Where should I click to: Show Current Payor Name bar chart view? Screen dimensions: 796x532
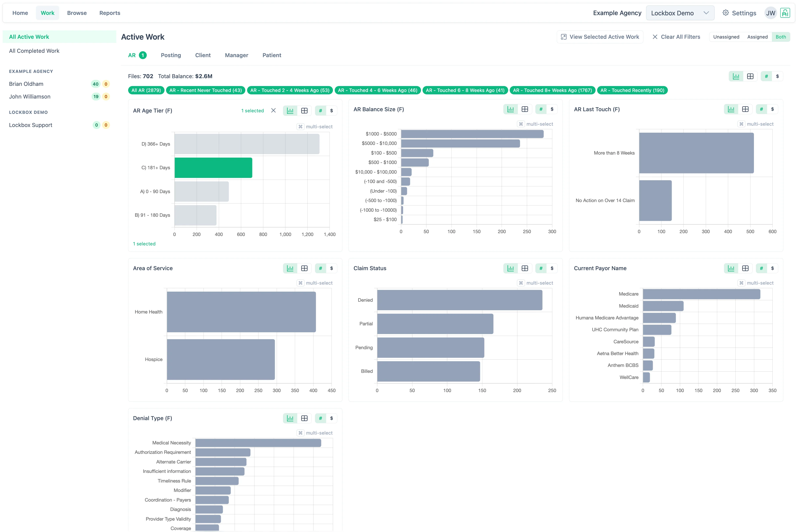pyautogui.click(x=731, y=268)
